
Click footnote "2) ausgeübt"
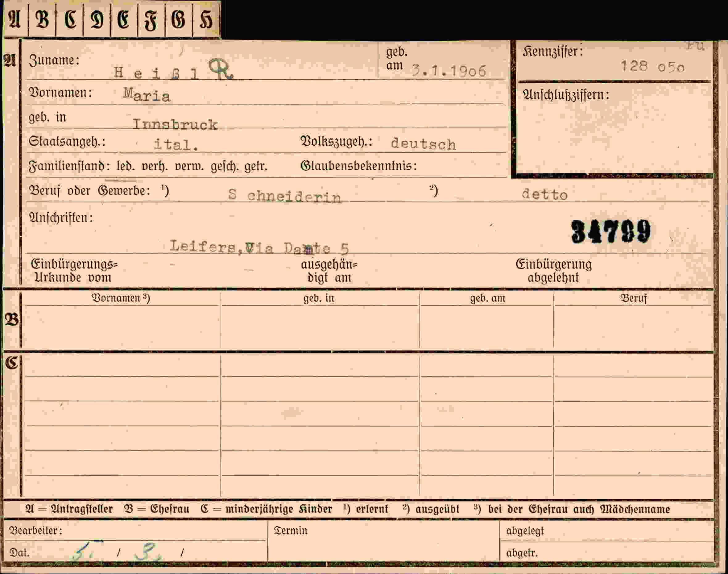tap(431, 509)
